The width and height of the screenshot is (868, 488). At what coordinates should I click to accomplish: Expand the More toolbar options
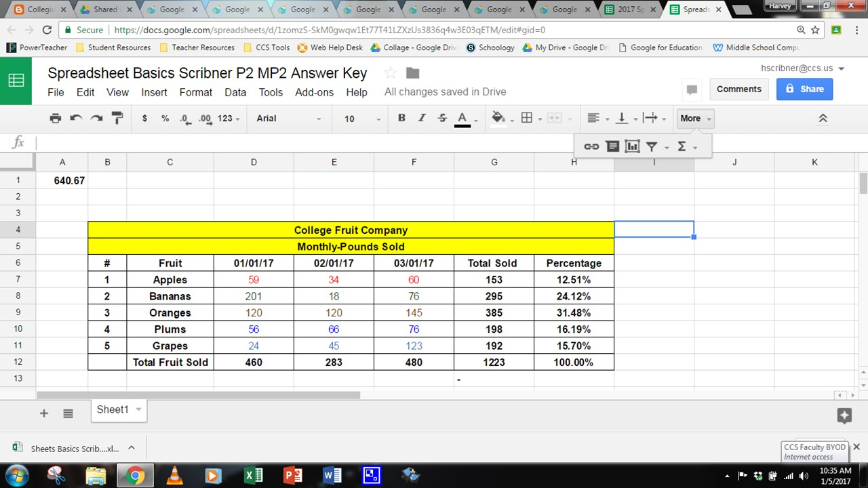[696, 119]
